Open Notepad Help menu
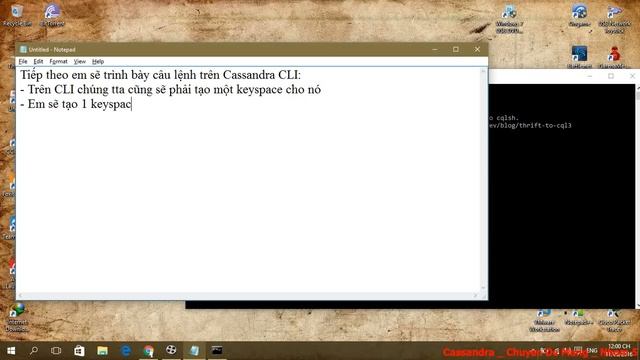Viewport: 640px width, 360px height. [x=98, y=61]
